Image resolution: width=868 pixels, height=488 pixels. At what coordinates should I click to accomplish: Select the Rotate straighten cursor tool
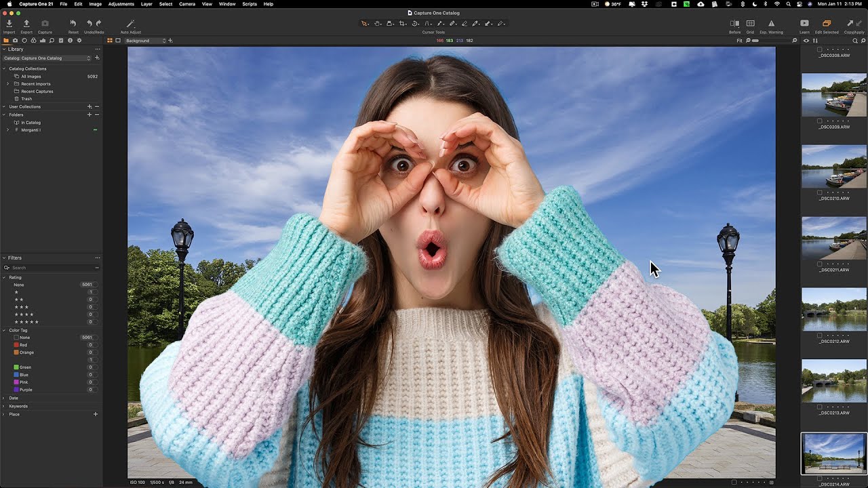tap(415, 24)
